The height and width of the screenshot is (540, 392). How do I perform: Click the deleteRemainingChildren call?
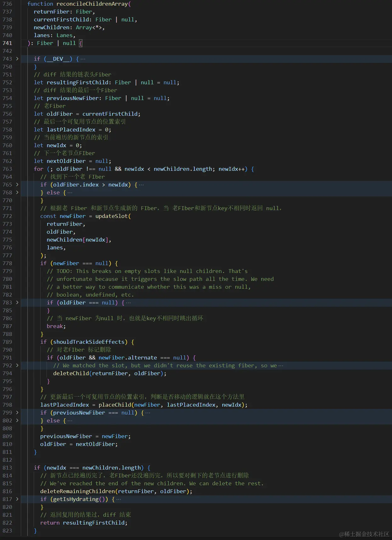(116, 491)
